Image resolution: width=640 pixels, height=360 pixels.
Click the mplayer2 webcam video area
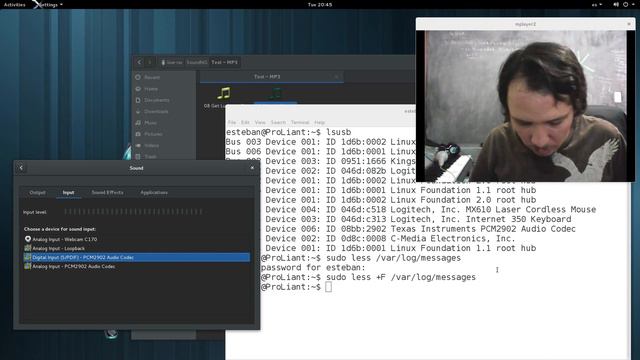click(x=525, y=106)
